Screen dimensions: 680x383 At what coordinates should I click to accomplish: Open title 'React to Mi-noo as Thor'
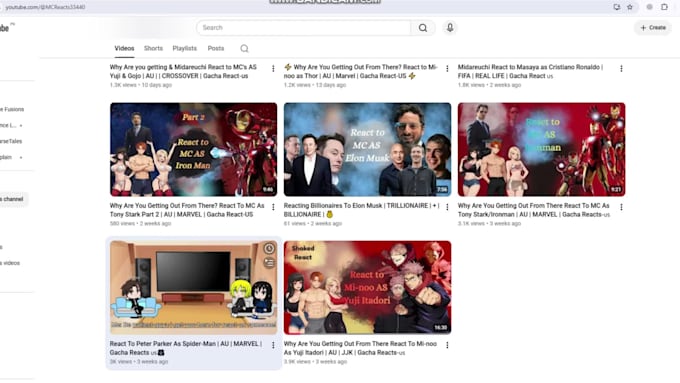pyautogui.click(x=360, y=72)
